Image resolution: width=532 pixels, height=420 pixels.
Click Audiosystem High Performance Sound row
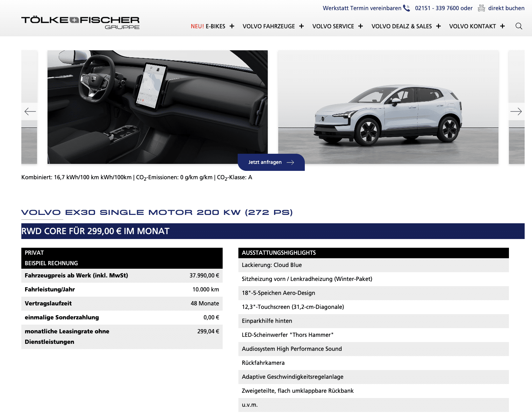374,349
